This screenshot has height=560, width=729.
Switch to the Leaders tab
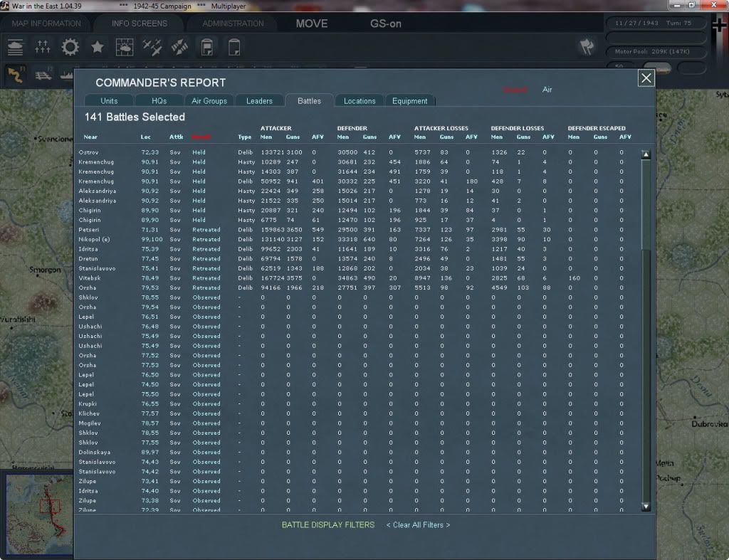[259, 101]
